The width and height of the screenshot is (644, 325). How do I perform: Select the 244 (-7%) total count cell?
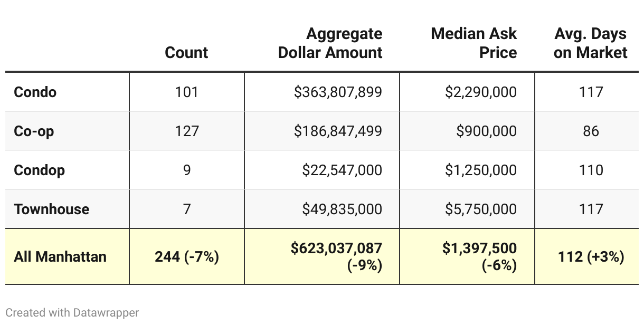click(x=186, y=257)
